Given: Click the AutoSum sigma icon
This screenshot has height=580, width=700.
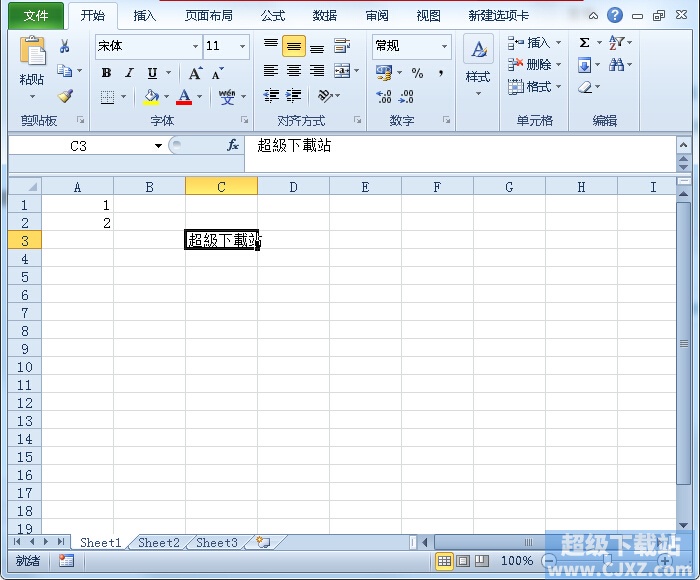Looking at the screenshot, I should [x=584, y=43].
